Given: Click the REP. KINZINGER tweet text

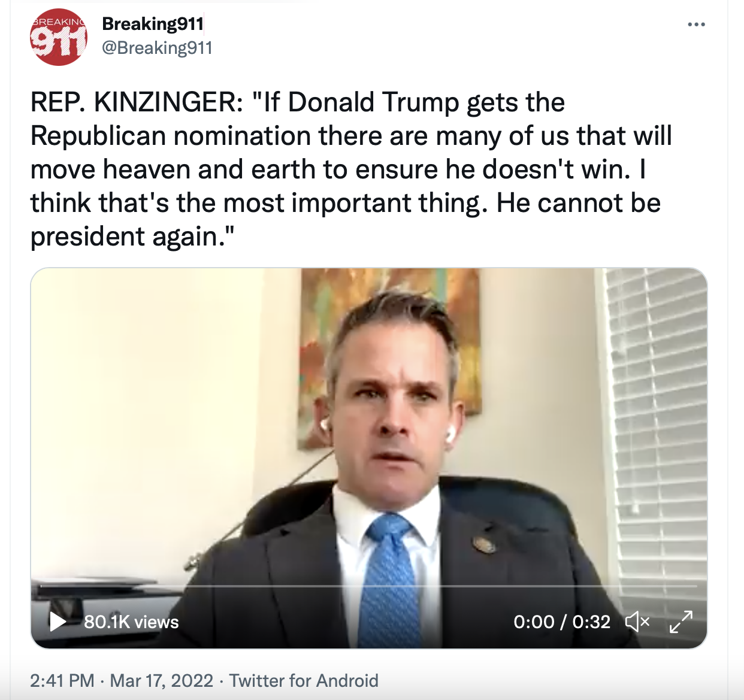Looking at the screenshot, I should click(351, 169).
